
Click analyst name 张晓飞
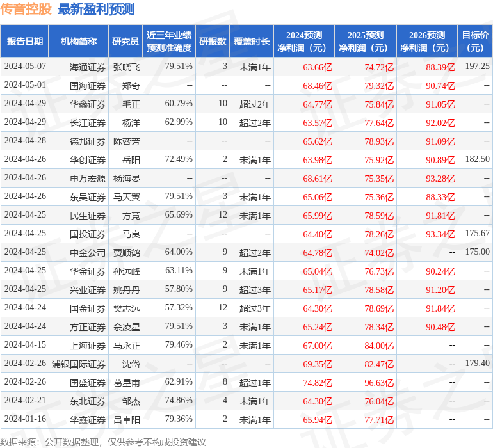click(x=126, y=67)
